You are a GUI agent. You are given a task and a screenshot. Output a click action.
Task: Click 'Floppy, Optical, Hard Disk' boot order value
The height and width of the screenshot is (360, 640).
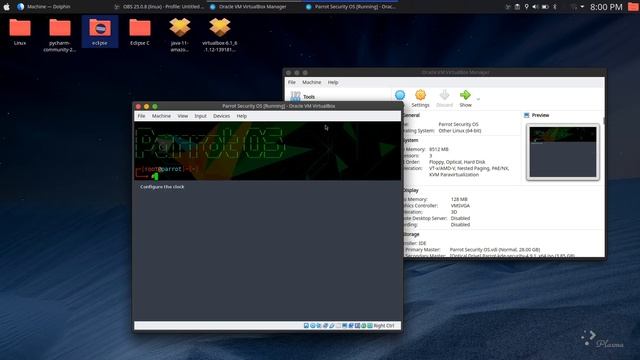[x=457, y=162]
